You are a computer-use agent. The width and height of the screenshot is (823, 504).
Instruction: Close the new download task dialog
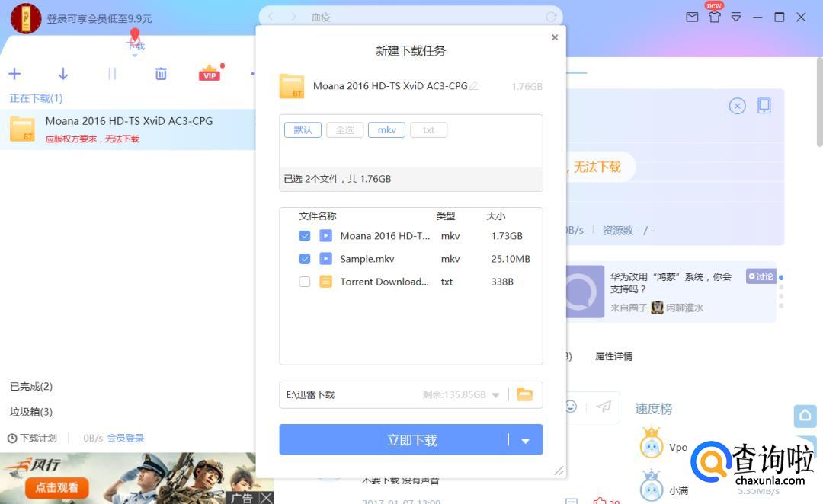click(555, 37)
